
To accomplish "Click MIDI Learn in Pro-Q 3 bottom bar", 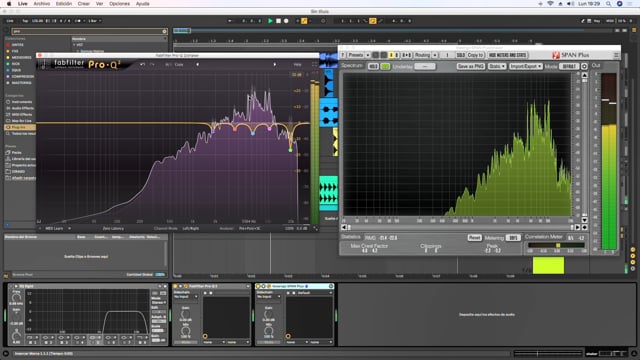I will pyautogui.click(x=54, y=229).
